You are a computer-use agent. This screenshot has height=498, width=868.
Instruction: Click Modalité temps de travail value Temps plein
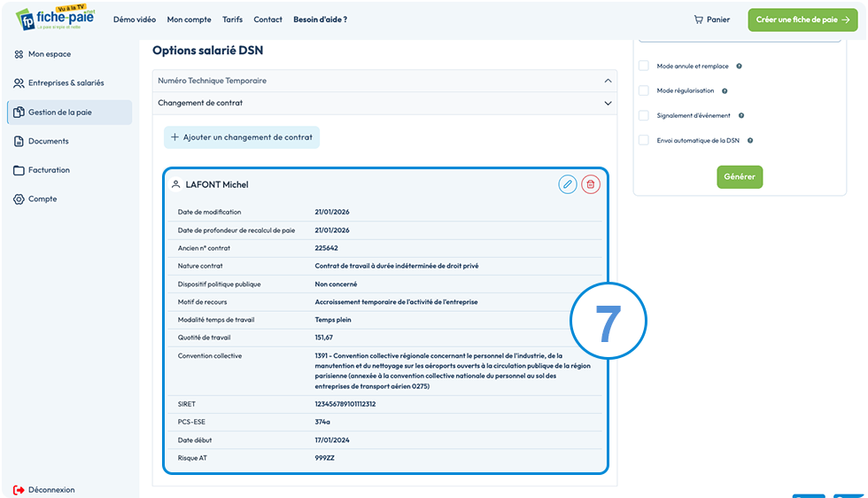click(x=333, y=320)
